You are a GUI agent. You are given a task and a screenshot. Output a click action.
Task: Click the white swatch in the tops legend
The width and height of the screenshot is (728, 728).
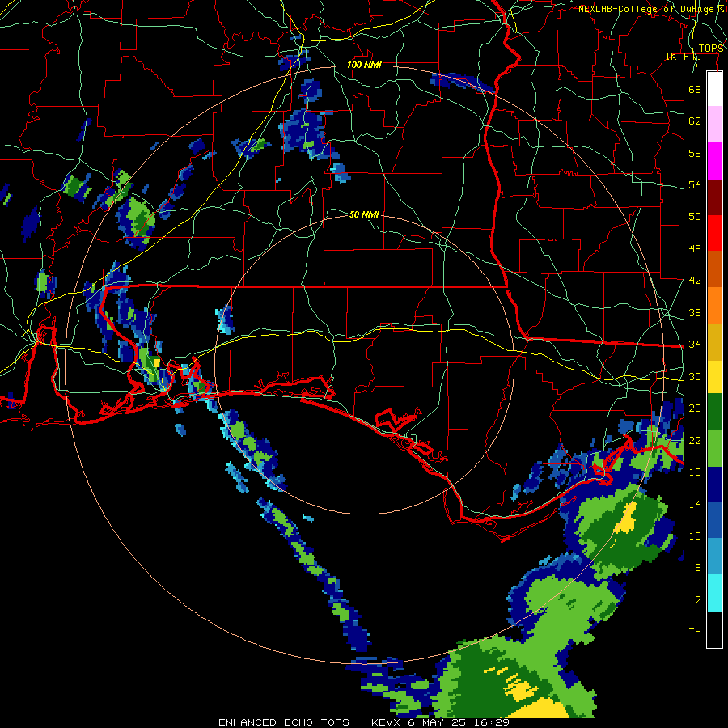(x=714, y=89)
